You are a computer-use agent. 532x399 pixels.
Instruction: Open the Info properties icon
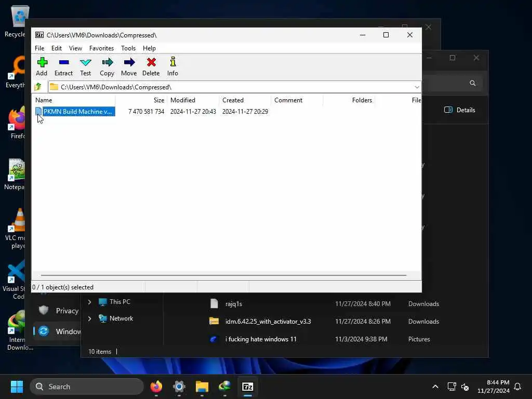click(172, 66)
